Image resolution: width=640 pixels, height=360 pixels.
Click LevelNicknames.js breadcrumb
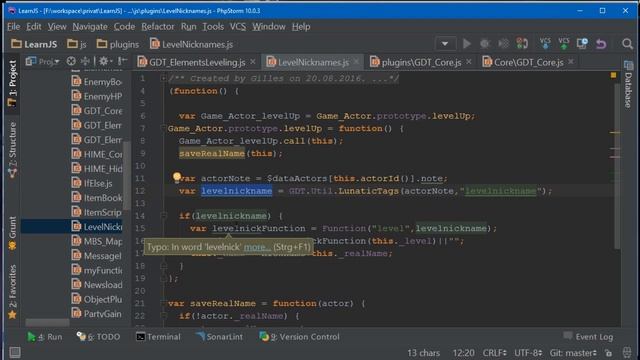[x=191, y=44]
